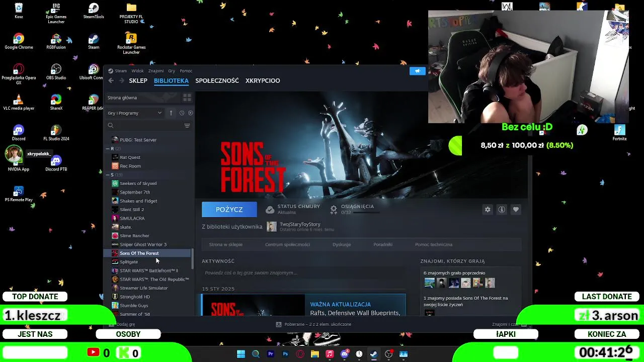Select Rat Quest in the library
This screenshot has height=362, width=644.
pyautogui.click(x=130, y=157)
